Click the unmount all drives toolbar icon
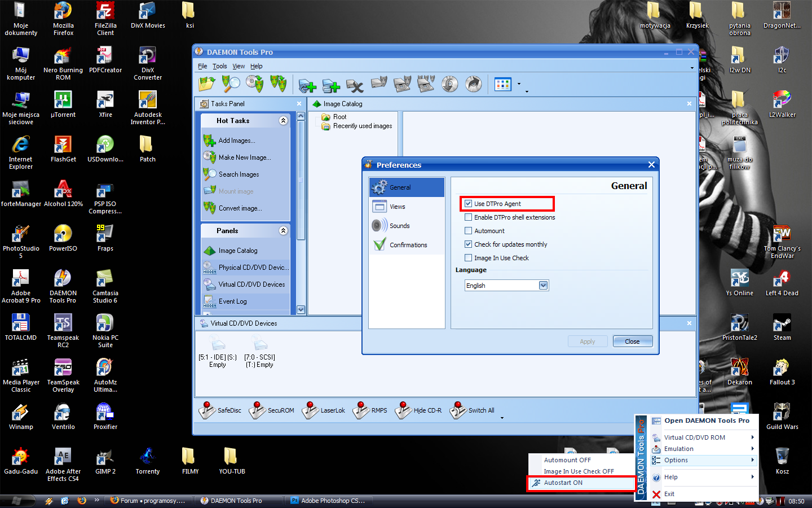This screenshot has width=812, height=508. click(426, 84)
